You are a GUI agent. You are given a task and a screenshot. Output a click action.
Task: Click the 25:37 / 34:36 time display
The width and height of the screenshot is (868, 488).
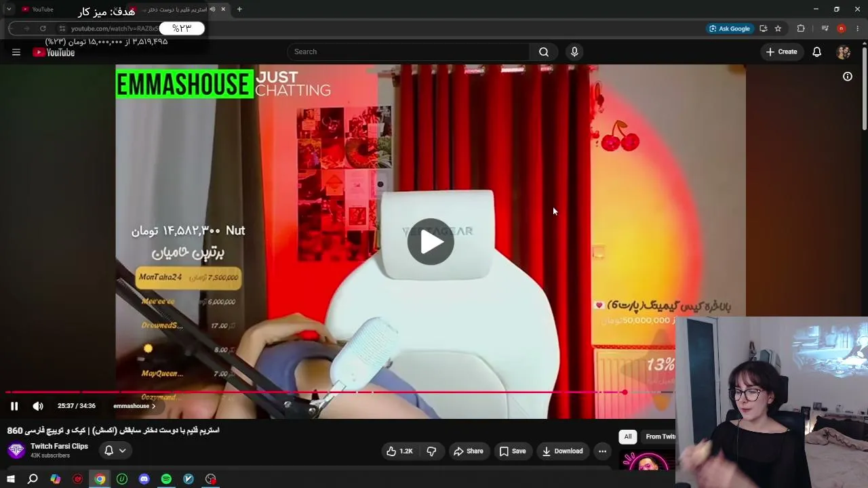77,406
